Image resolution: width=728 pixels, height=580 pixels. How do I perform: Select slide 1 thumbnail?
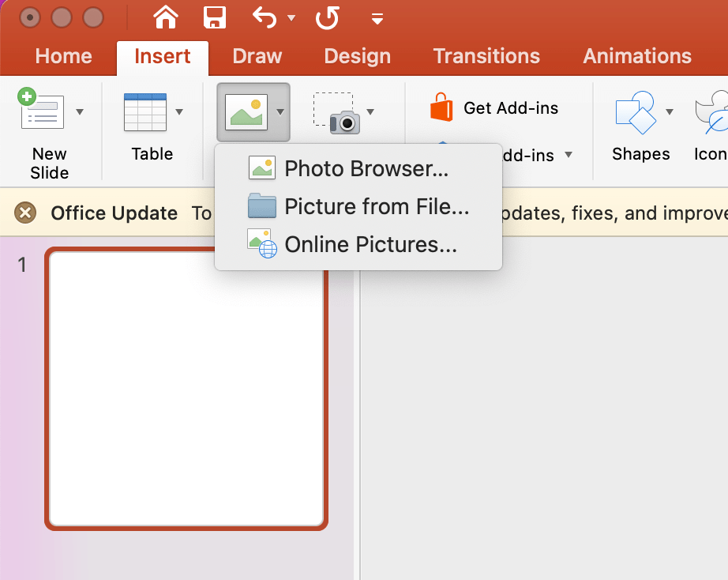(186, 388)
